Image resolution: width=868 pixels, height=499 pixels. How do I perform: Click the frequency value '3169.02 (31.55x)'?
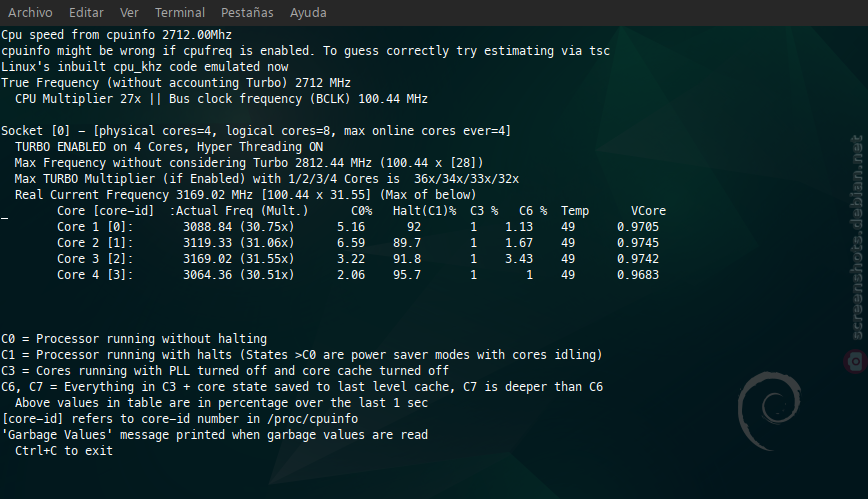coord(239,259)
